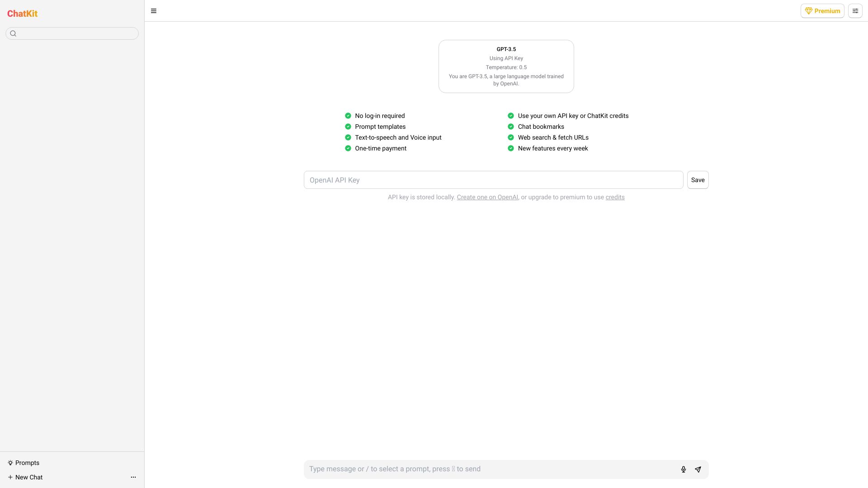Open chat options via the ellipsis menu
868x488 pixels.
click(x=133, y=477)
